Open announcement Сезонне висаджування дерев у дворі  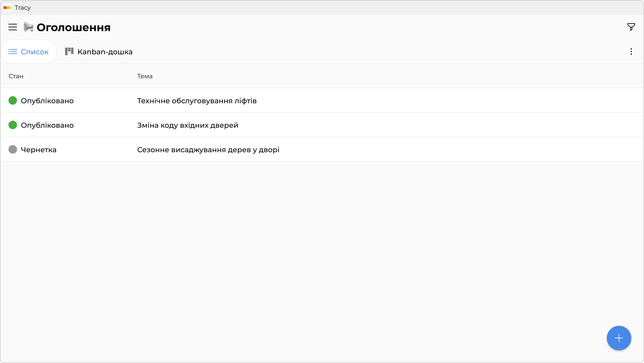[208, 150]
